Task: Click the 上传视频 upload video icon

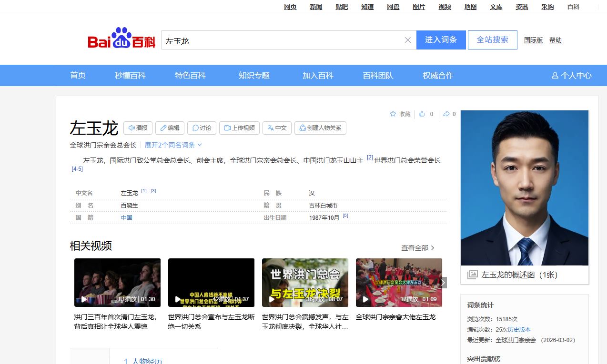Action: tap(226, 128)
